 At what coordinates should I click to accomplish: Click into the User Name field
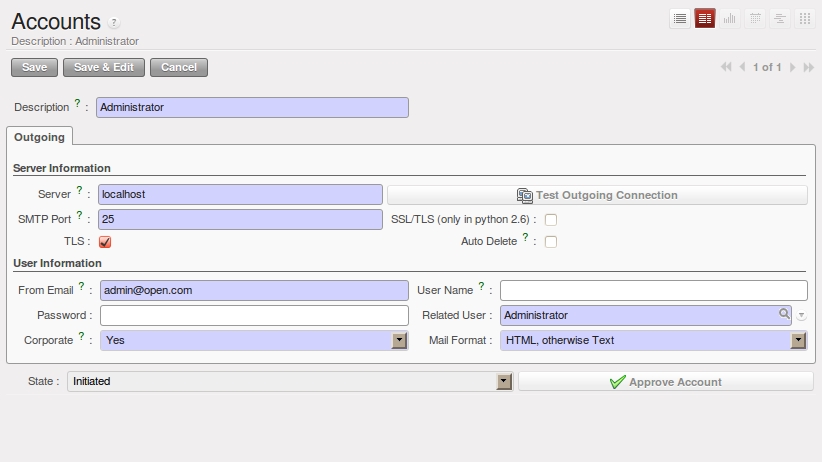654,291
